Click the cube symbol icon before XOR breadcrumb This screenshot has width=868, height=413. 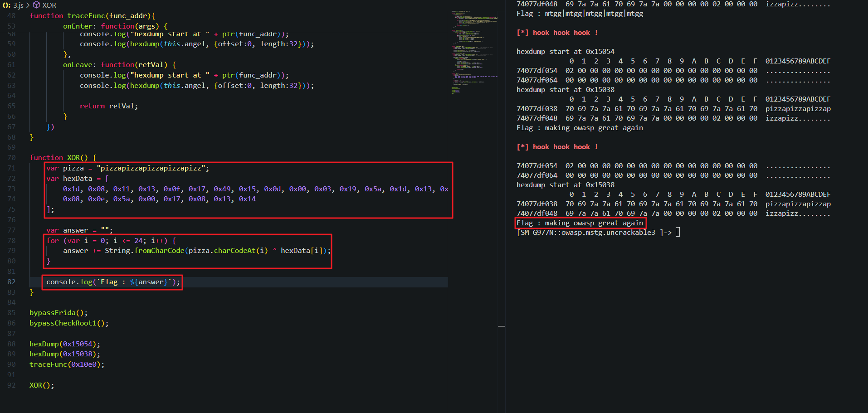point(37,5)
